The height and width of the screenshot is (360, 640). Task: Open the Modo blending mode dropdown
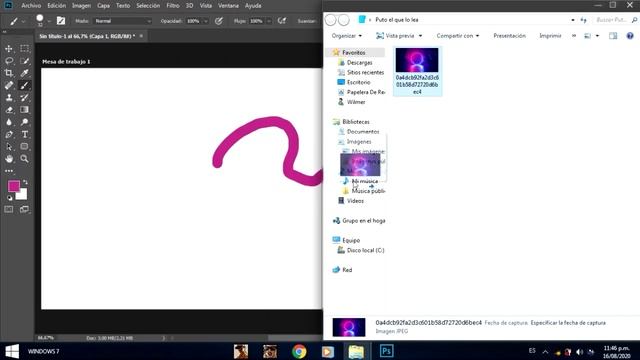(122, 21)
